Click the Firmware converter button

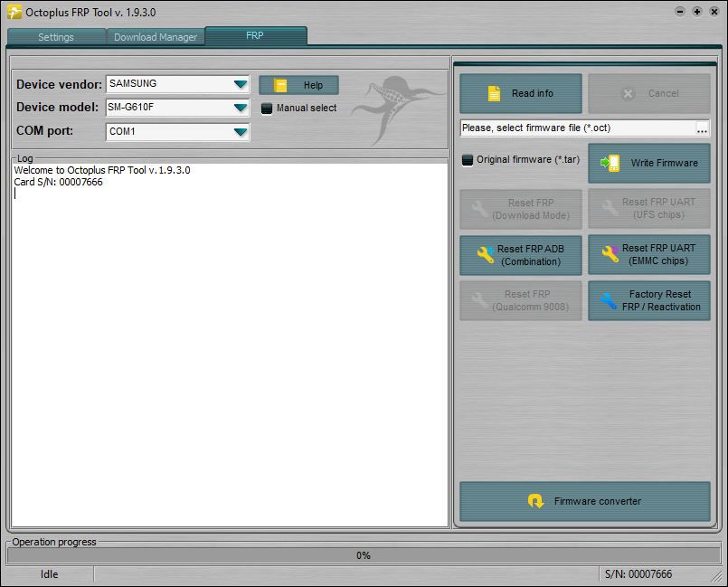click(585, 501)
